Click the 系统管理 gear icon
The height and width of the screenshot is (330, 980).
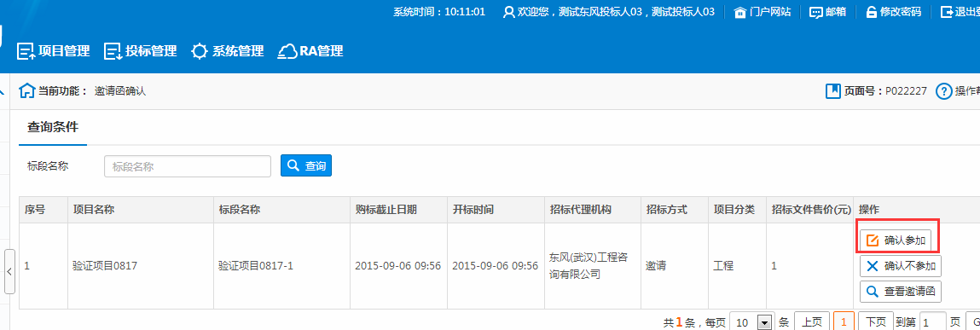point(200,52)
